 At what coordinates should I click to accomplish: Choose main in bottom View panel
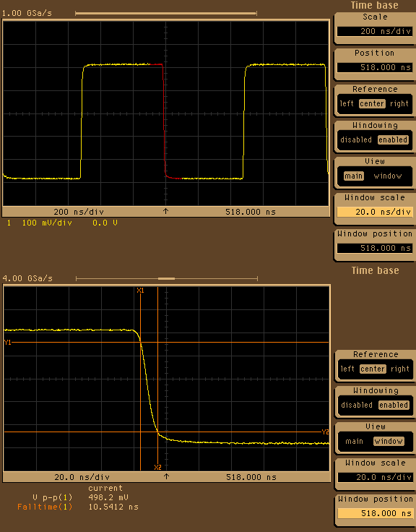click(355, 442)
